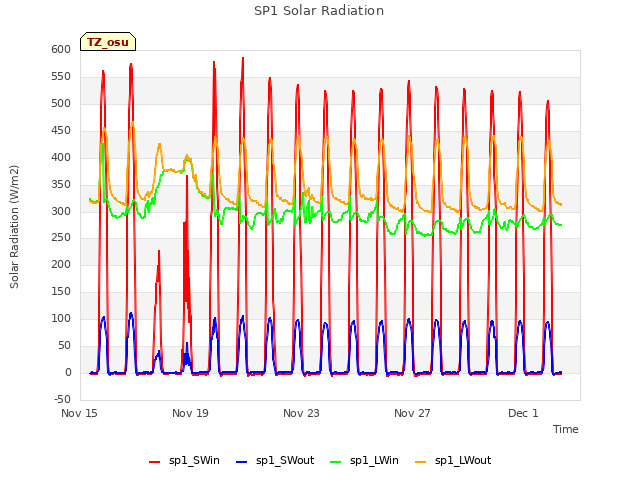The width and height of the screenshot is (640, 480).
Task: Click the Nov 15 x-axis label
Action: (79, 413)
